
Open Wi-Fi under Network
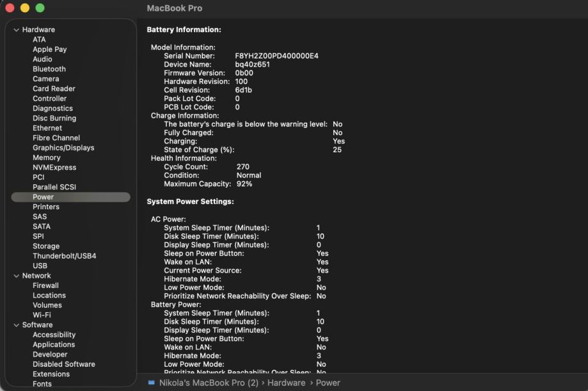click(42, 315)
